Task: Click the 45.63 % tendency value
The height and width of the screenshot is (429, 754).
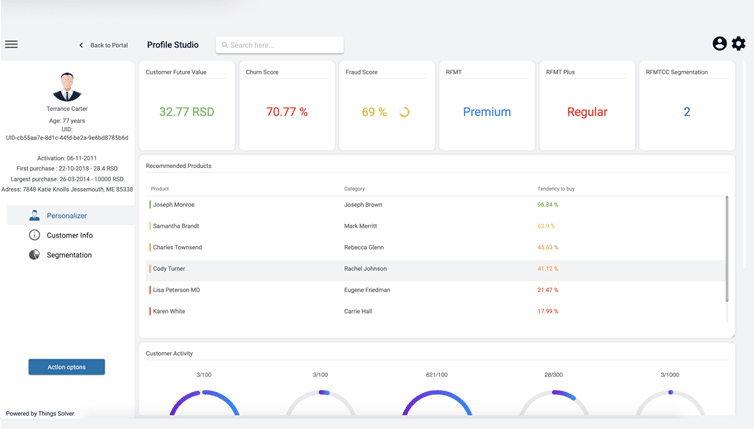Action: coord(548,247)
